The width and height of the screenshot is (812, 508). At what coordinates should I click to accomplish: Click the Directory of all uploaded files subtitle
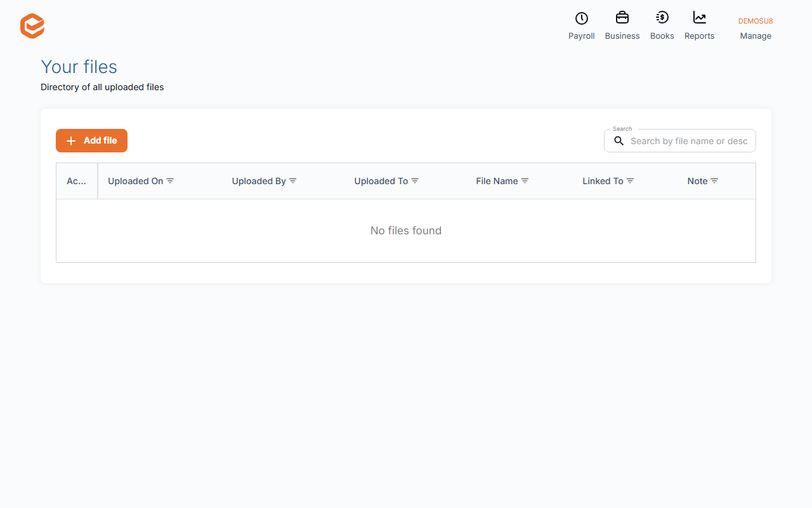[x=102, y=87]
